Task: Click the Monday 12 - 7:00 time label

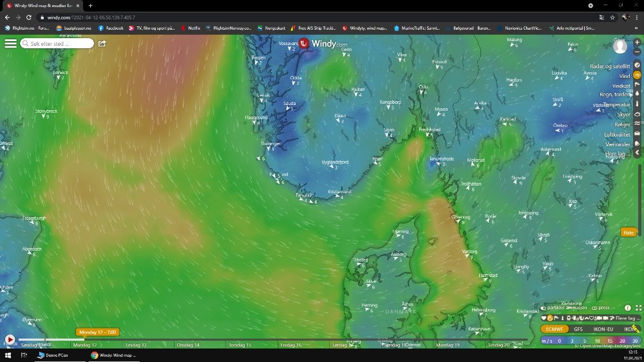Action: (97, 332)
